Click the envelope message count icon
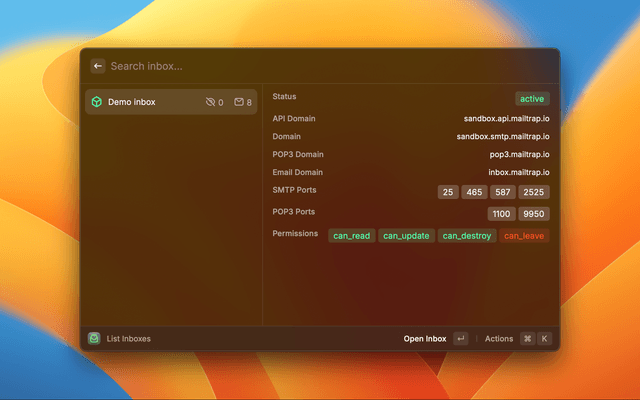The image size is (640, 400). coord(239,102)
